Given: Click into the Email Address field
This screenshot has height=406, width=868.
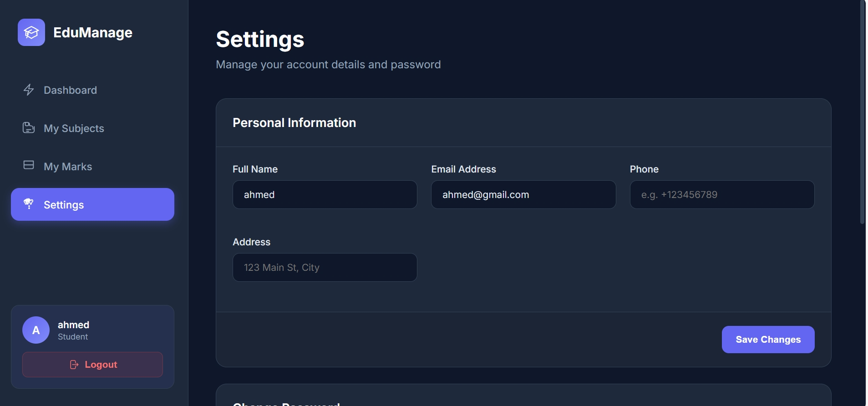Looking at the screenshot, I should (x=523, y=195).
